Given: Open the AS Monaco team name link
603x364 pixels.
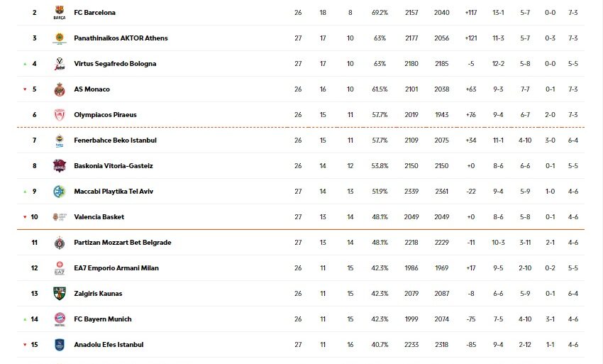Looking at the screenshot, I should (92, 89).
